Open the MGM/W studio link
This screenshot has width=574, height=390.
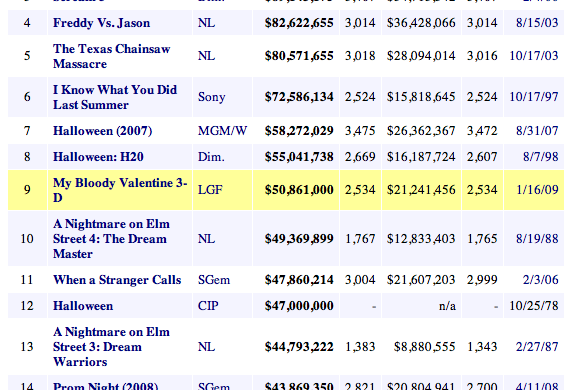pyautogui.click(x=223, y=131)
